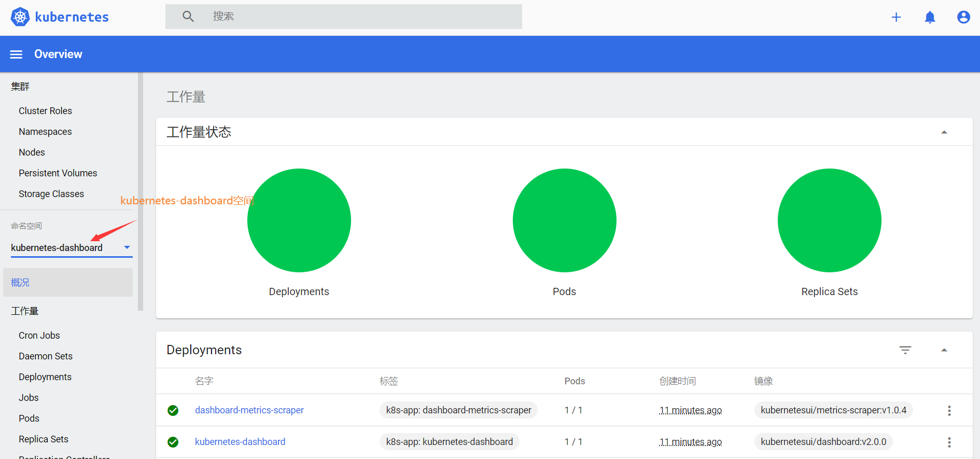This screenshot has height=459, width=980.
Task: Click creation time of kubernetes-dashboard row
Action: click(691, 442)
